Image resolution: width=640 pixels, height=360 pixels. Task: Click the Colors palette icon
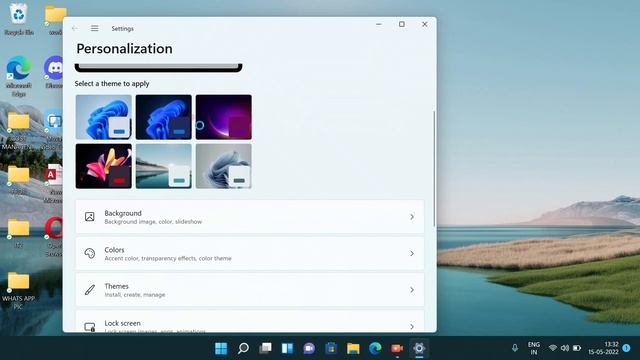point(90,253)
